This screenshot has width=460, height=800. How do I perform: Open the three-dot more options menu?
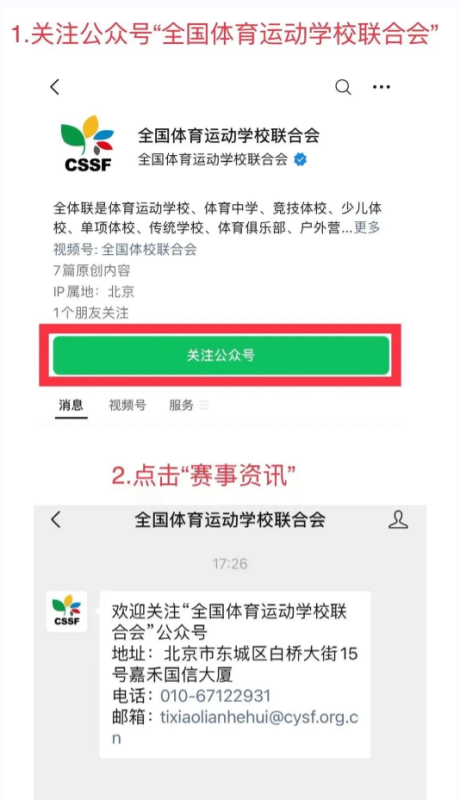pos(381,87)
